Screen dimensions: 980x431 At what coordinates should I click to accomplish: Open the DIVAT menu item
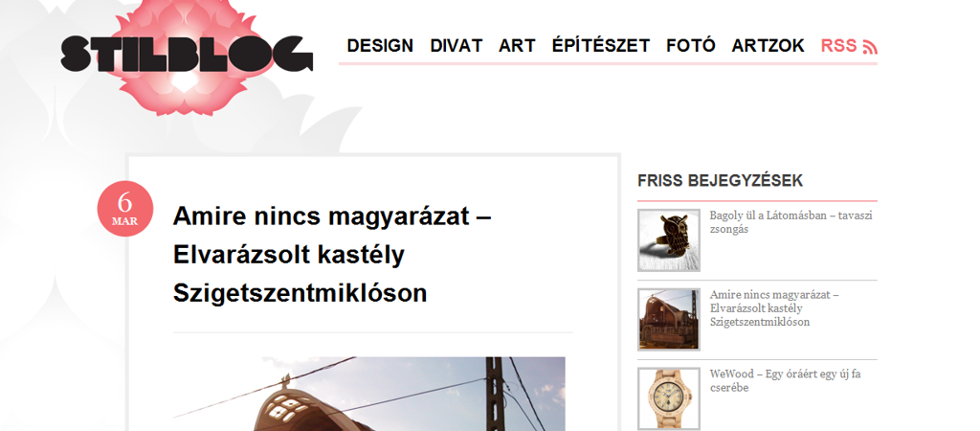457,46
